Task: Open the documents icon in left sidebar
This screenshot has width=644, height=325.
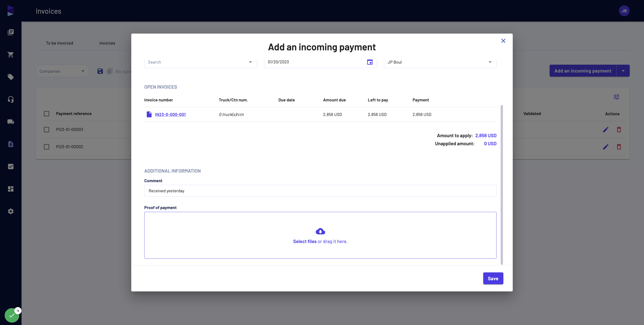Action: pos(11,32)
